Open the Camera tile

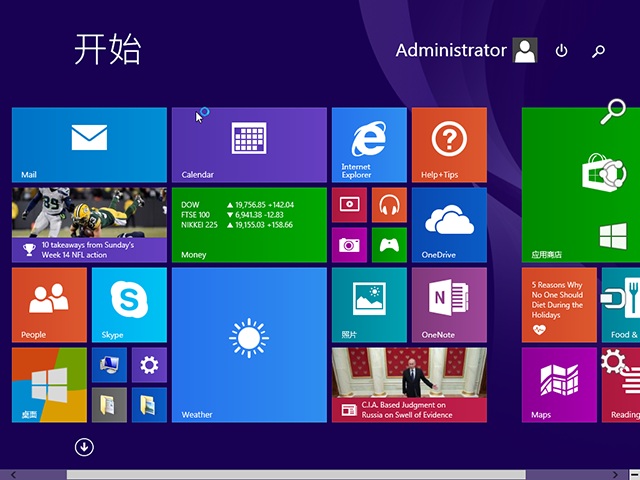click(x=349, y=245)
